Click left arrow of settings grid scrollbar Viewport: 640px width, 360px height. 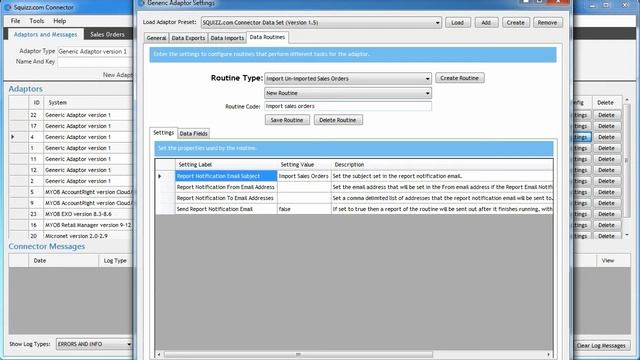click(x=159, y=354)
